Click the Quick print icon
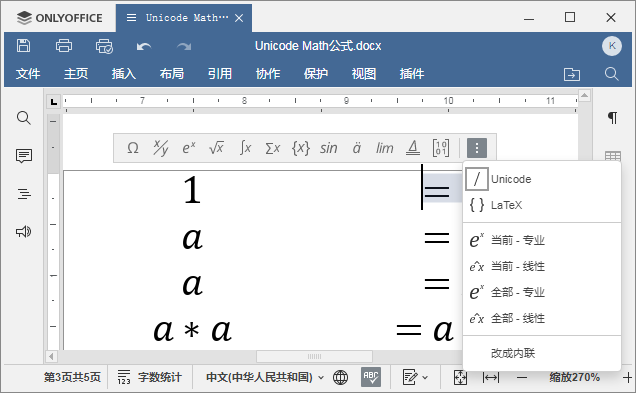Screen dimensions: 636x393 pos(104,46)
